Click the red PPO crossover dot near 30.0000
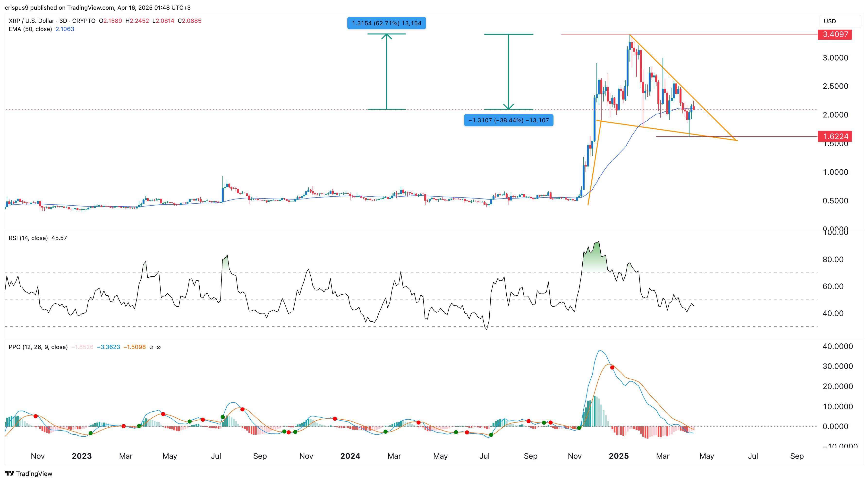868x482 pixels. pos(612,367)
